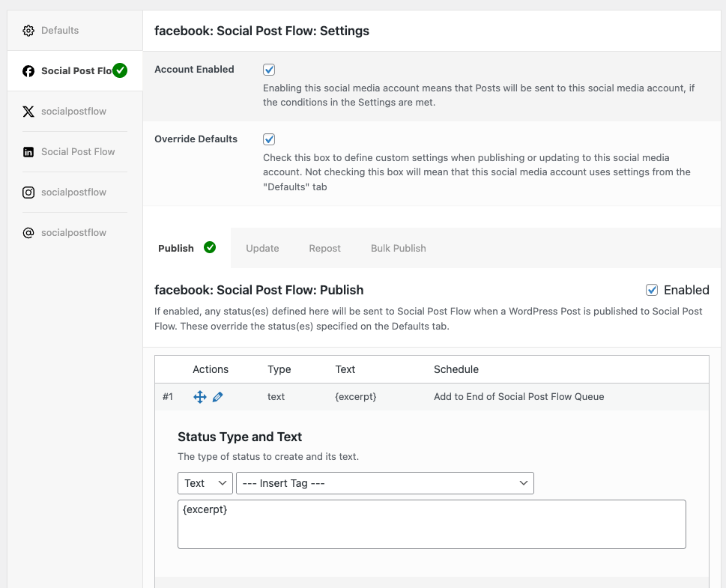Uncheck the Account Enabled checkbox
This screenshot has width=726, height=588.
coord(269,70)
